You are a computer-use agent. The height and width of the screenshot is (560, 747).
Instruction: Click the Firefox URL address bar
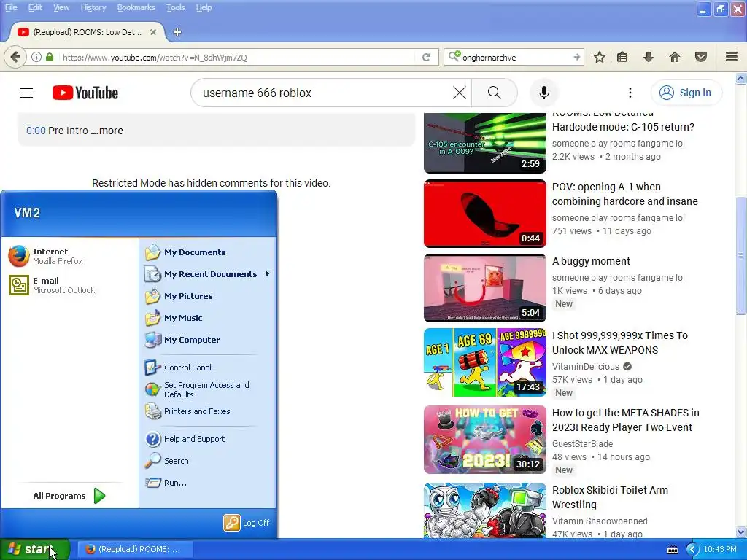point(239,57)
